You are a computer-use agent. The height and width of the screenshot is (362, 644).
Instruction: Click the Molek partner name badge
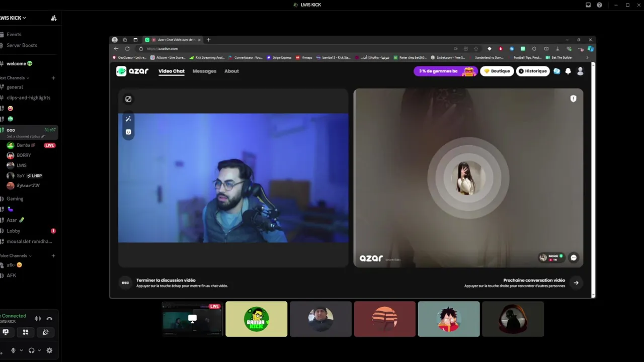(x=551, y=257)
